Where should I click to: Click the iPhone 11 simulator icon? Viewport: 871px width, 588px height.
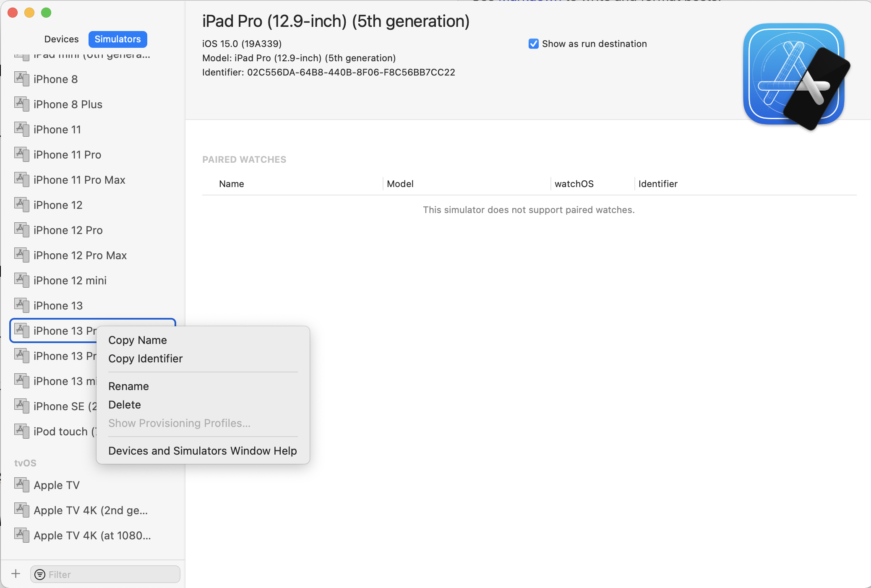[22, 129]
